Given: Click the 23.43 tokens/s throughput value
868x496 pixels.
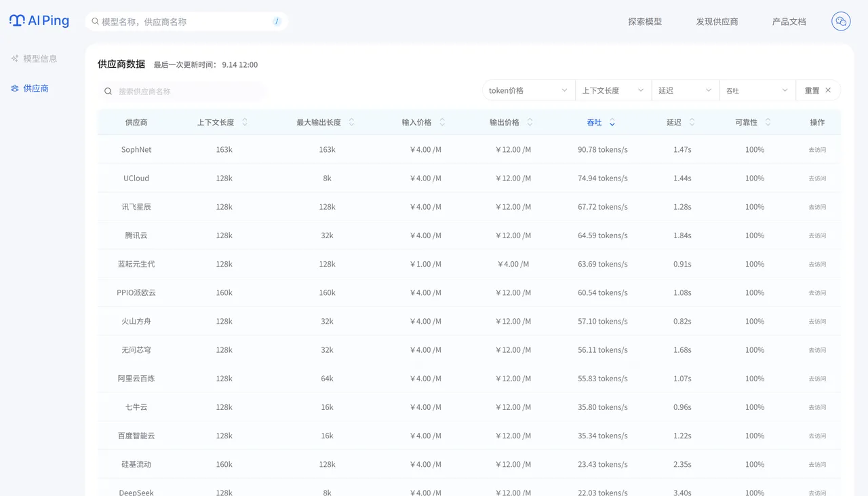Looking at the screenshot, I should [x=603, y=464].
